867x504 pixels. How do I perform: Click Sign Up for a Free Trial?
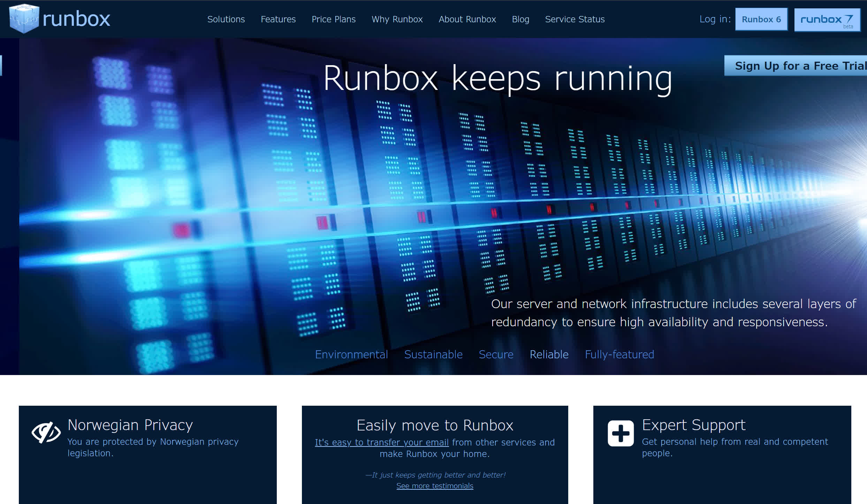[796, 66]
